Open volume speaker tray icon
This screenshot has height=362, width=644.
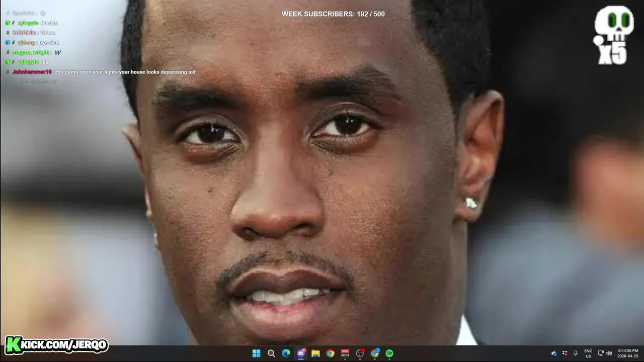click(x=609, y=353)
